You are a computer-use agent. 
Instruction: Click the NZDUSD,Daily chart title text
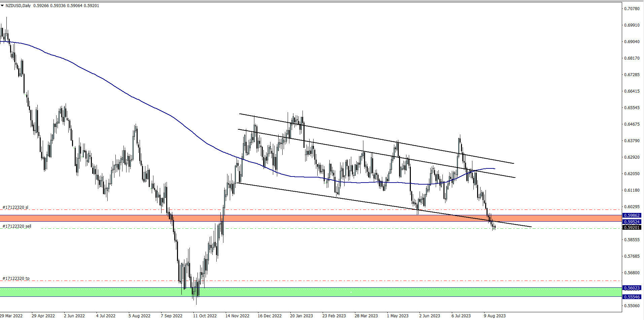(18, 6)
